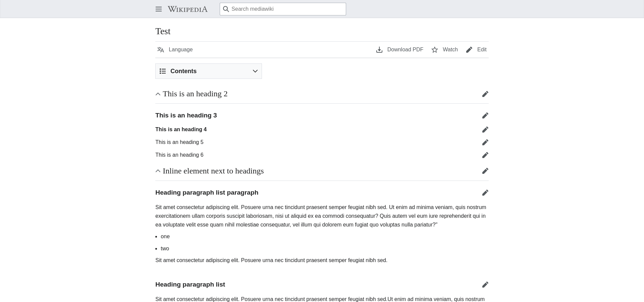Screen dimensions: 644x302
Task: Click heading text 'This is an heading 3'
Action: (x=186, y=115)
